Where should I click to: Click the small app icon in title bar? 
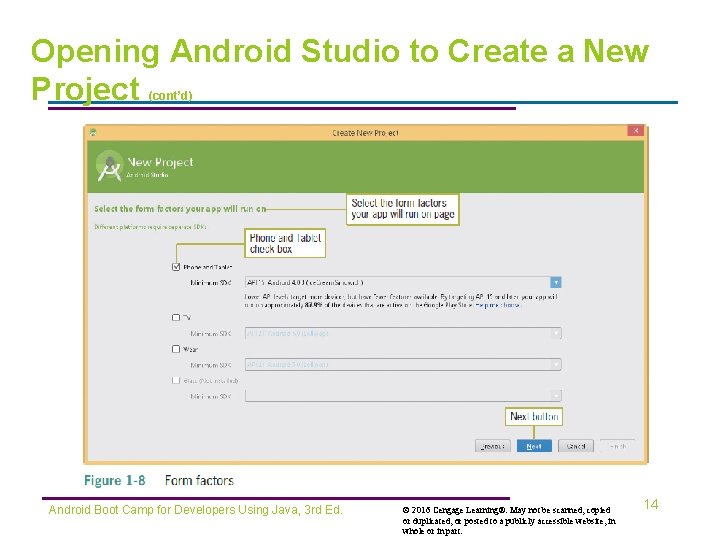tap(93, 133)
